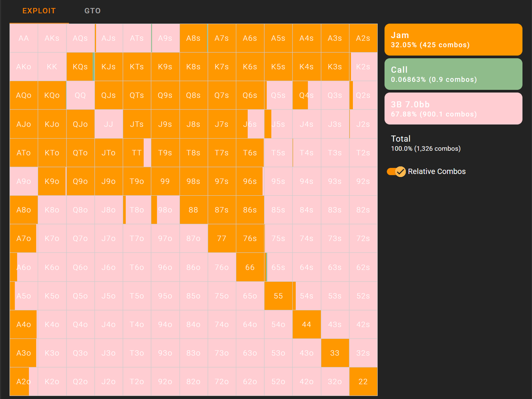Choose the AJs hand cell

pyautogui.click(x=109, y=38)
